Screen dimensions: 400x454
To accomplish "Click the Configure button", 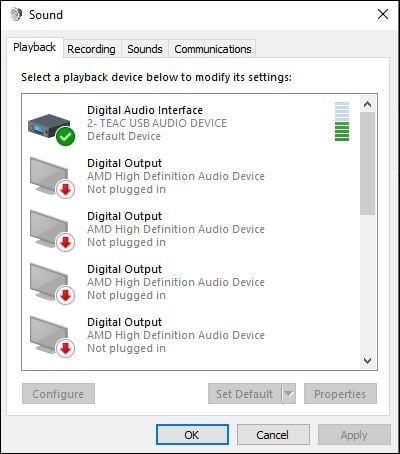I will coord(58,394).
